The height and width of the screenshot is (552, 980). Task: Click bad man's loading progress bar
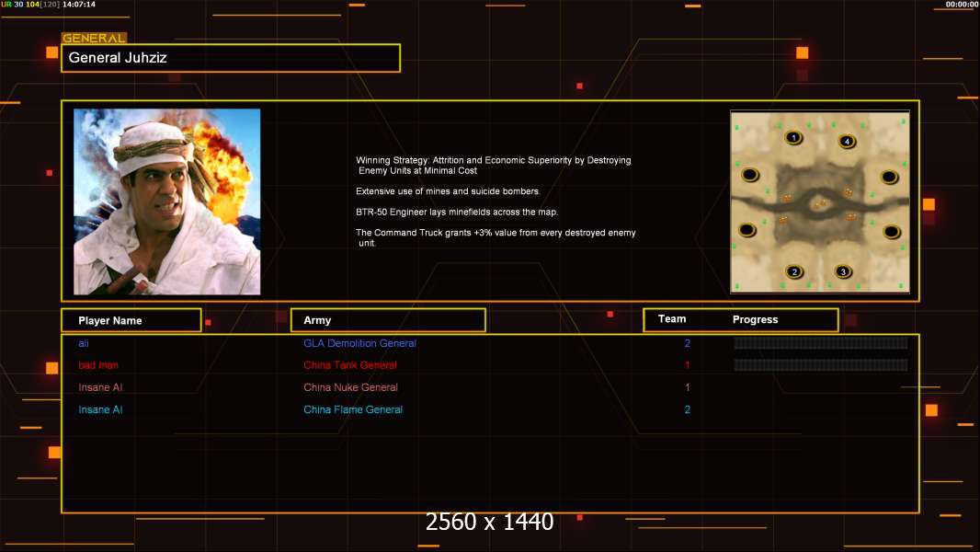(x=821, y=365)
